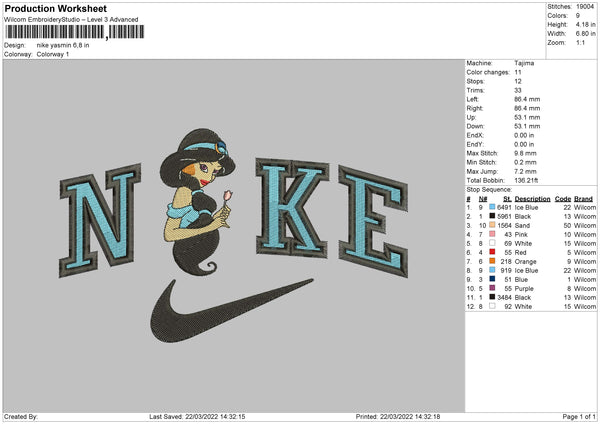This screenshot has width=600, height=424.
Task: Click the White swatch in stop 12
Action: point(492,306)
